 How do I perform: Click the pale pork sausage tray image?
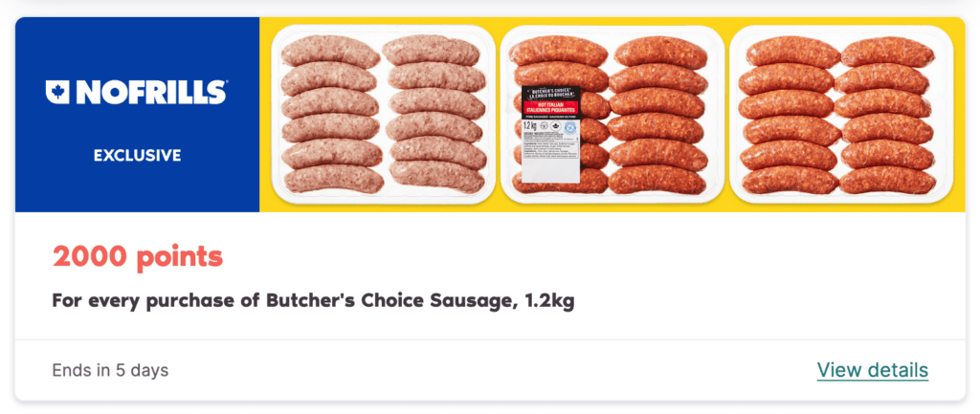pyautogui.click(x=384, y=115)
